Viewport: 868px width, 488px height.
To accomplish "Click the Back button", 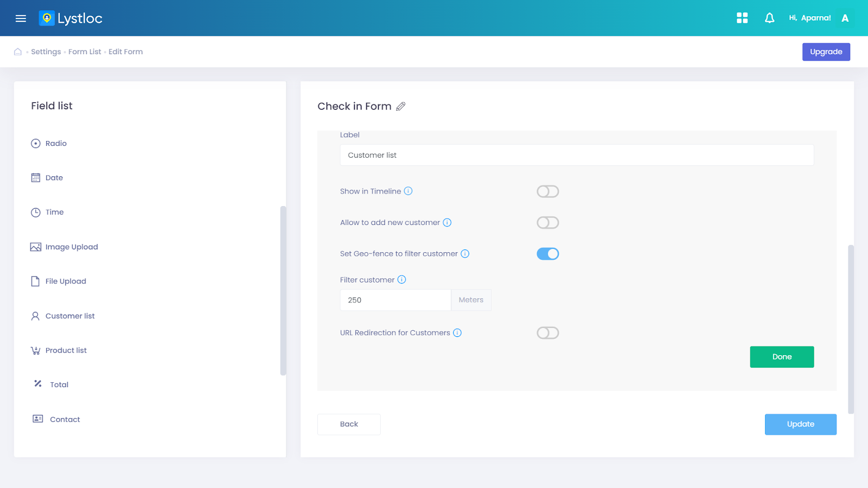I will (x=349, y=425).
